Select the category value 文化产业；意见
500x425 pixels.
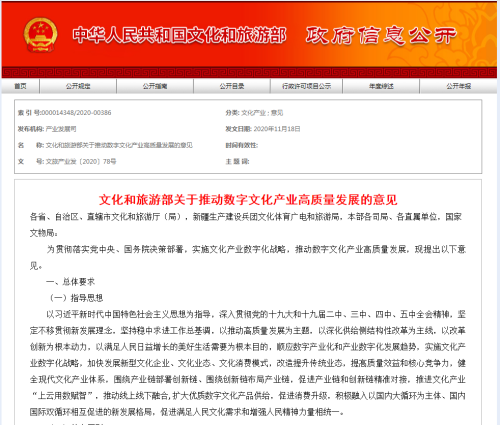(x=262, y=113)
